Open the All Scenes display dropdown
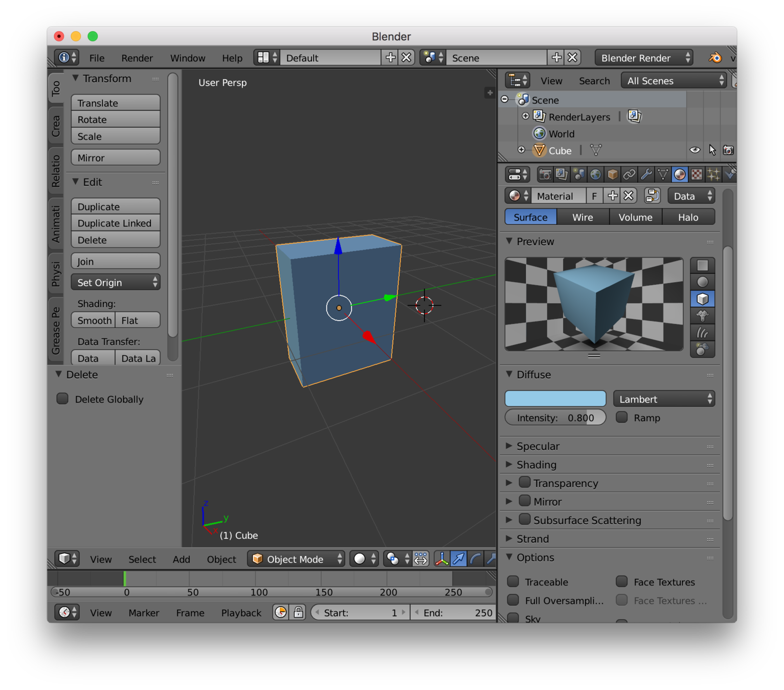This screenshot has width=784, height=690. pyautogui.click(x=674, y=81)
